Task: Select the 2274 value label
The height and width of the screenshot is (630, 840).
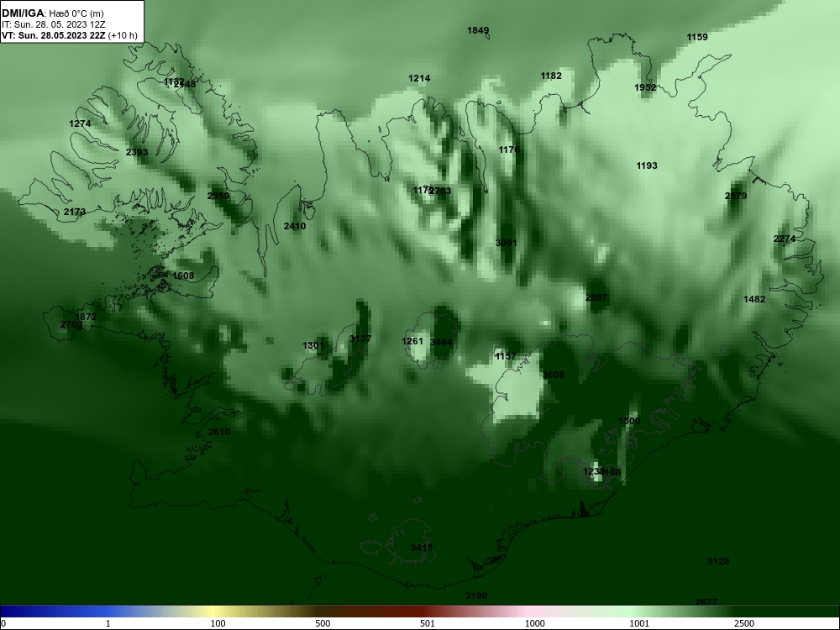Action: (x=785, y=239)
